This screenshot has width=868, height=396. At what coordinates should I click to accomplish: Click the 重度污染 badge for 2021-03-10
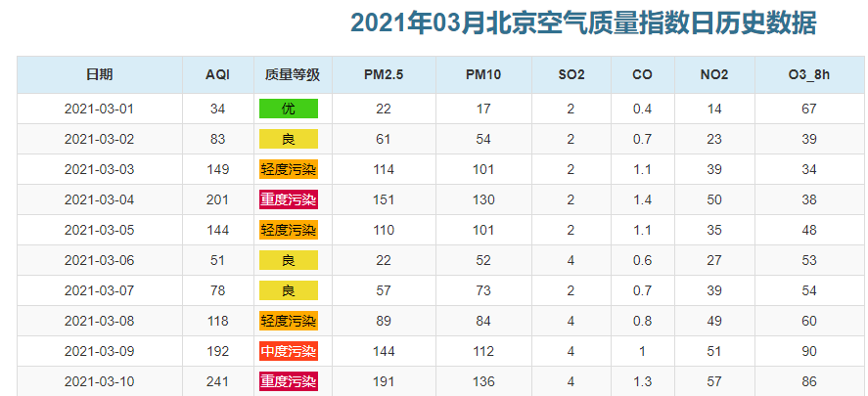click(x=289, y=382)
